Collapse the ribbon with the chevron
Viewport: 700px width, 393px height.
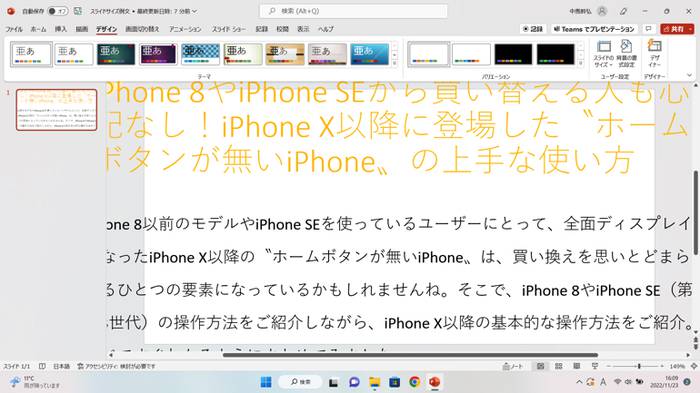689,75
